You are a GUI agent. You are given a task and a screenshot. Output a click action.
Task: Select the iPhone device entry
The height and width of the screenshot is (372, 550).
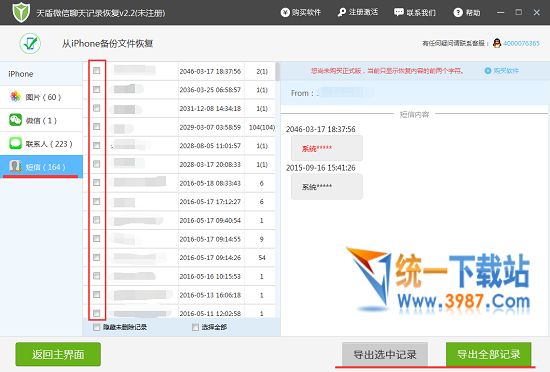[41, 74]
